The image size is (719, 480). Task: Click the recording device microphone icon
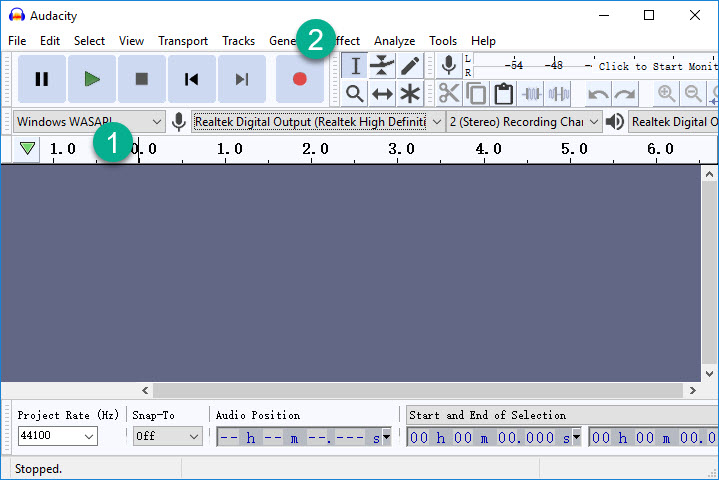click(x=179, y=121)
